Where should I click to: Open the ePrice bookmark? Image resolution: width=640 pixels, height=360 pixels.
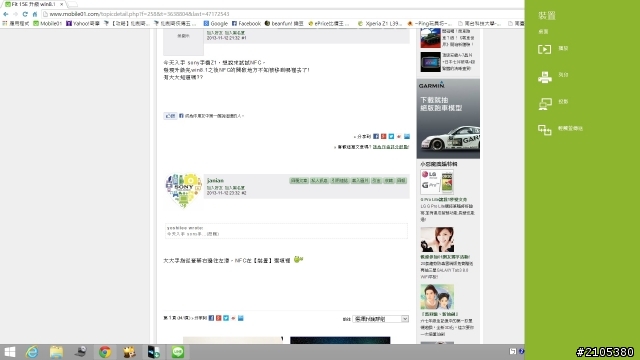[329, 24]
